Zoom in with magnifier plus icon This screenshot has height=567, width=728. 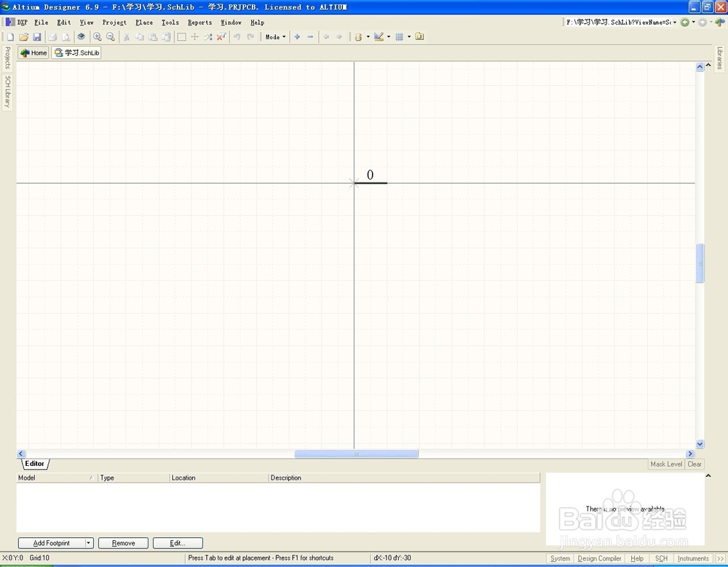click(x=97, y=36)
